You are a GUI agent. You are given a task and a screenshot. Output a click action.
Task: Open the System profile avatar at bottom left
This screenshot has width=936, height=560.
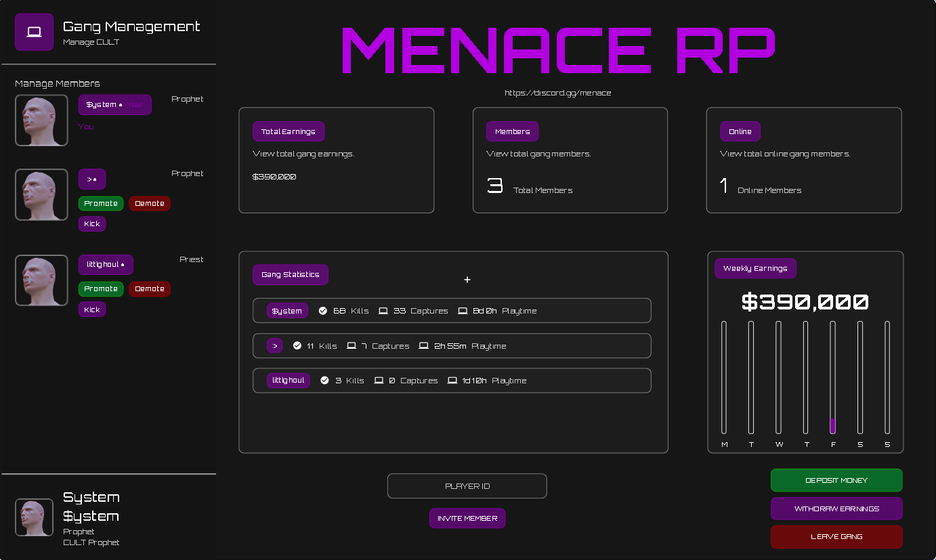click(34, 517)
